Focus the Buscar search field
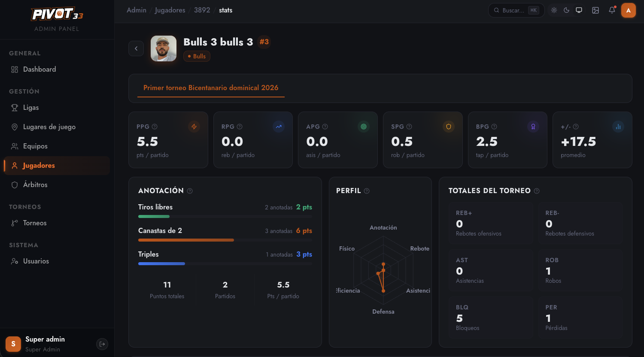The image size is (644, 357). pyautogui.click(x=516, y=10)
